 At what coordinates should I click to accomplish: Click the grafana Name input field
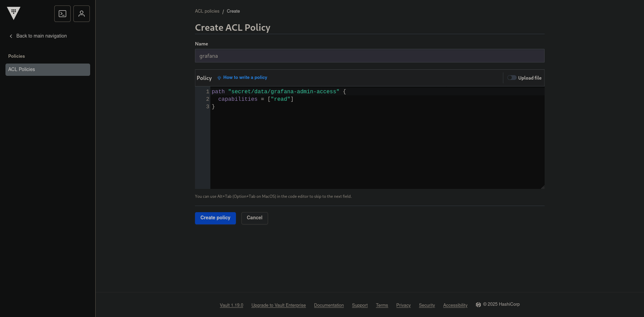coord(369,55)
